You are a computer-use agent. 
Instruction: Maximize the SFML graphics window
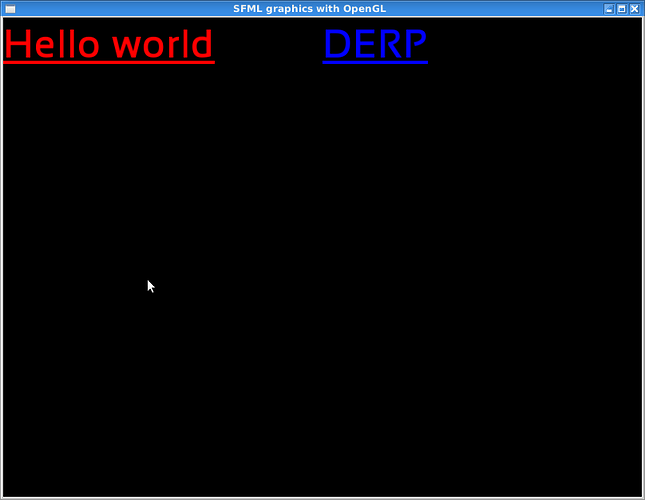[x=622, y=9]
